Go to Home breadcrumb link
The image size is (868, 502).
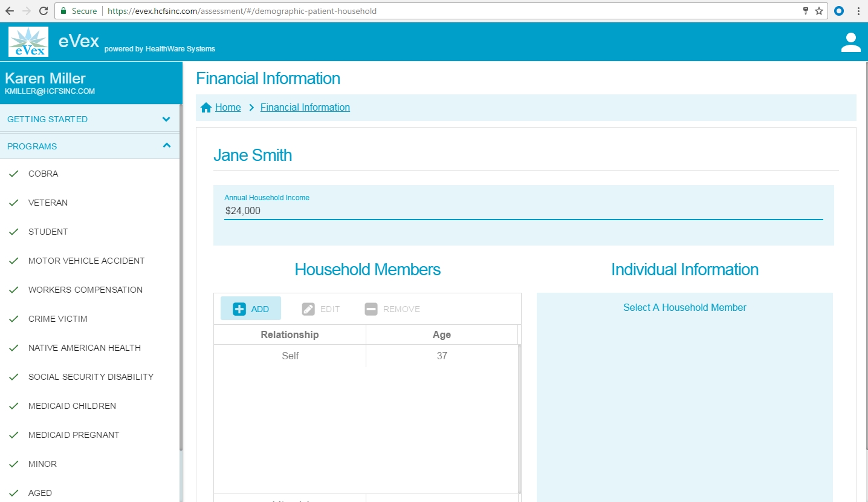tap(228, 108)
